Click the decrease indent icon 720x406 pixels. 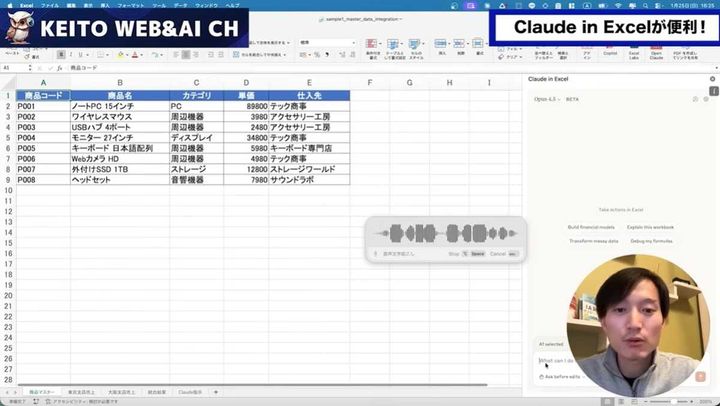tap(211, 55)
